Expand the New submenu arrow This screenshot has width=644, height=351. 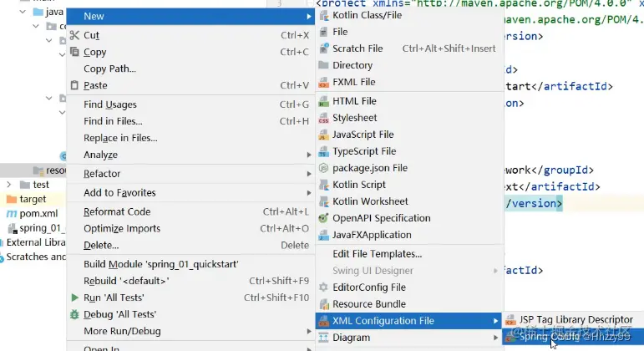point(309,17)
